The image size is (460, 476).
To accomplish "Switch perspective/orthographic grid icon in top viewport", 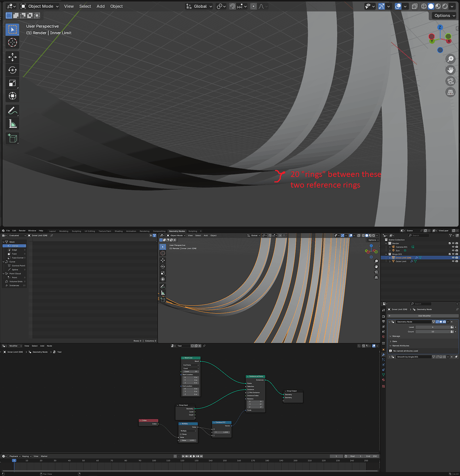I will point(451,93).
